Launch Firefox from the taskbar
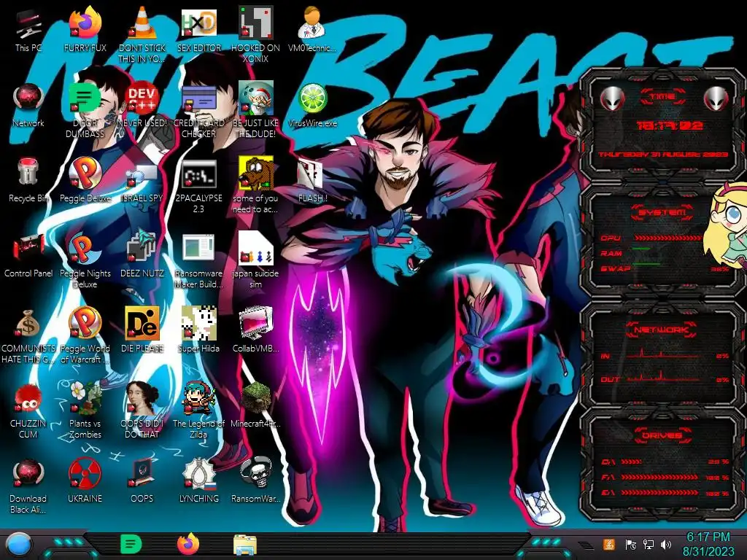 tap(187, 544)
